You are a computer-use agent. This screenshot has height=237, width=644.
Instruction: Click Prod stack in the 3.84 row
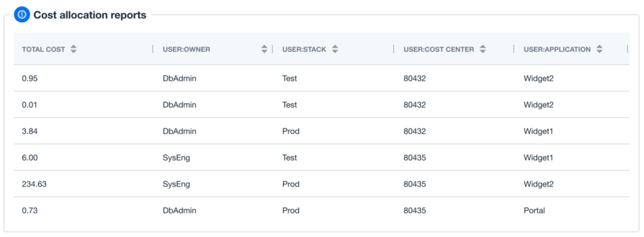pos(291,131)
